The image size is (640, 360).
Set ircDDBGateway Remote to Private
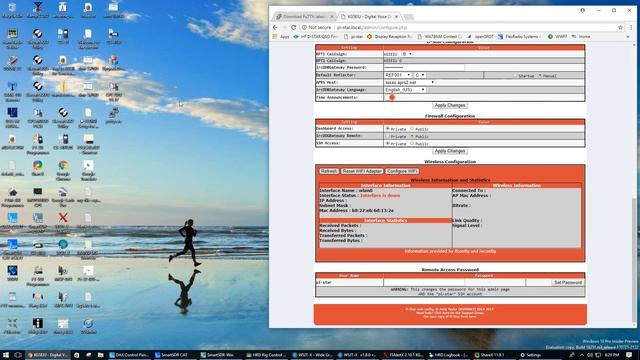[387, 136]
